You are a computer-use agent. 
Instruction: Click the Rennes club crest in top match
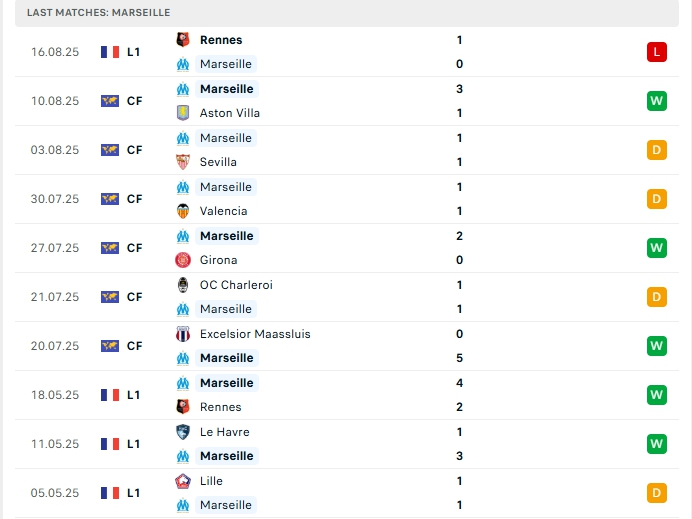tap(183, 40)
